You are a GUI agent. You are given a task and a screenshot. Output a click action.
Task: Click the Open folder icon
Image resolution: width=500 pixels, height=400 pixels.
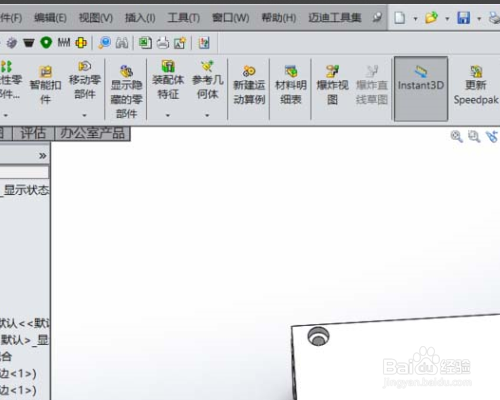point(431,18)
